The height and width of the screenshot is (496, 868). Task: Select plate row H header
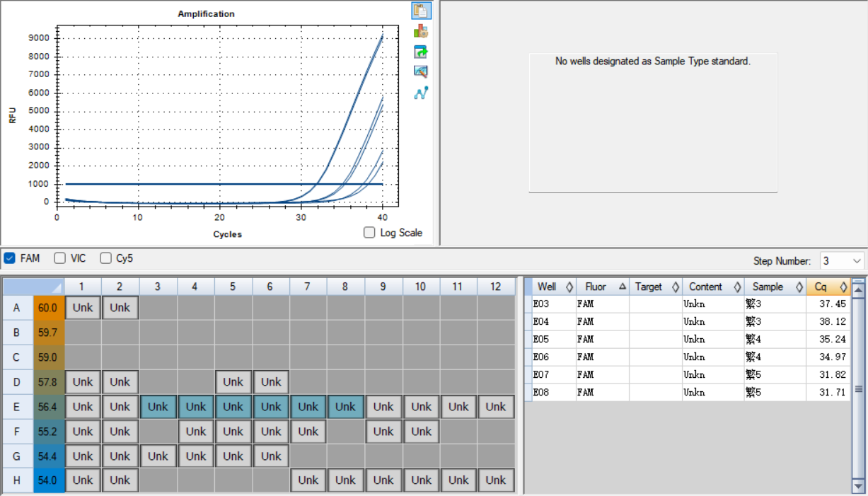pyautogui.click(x=18, y=480)
